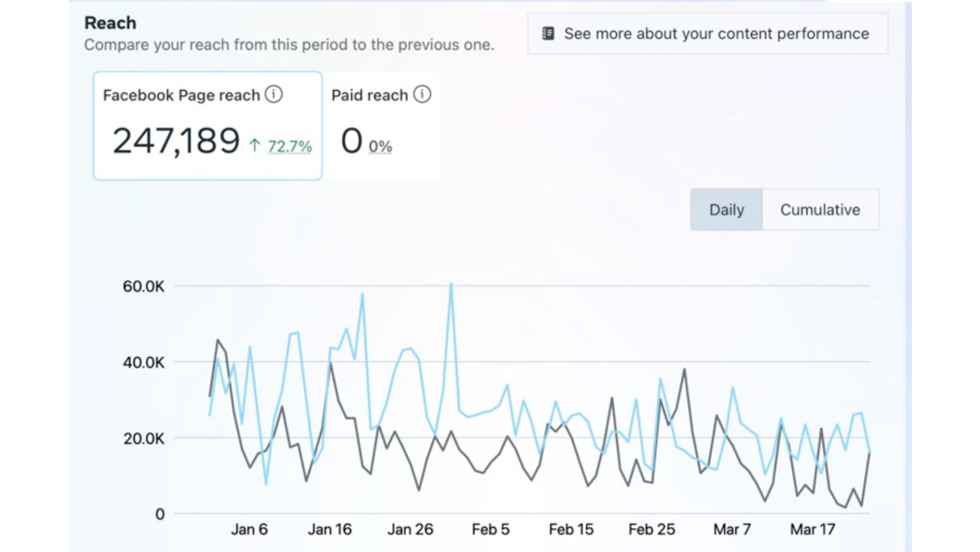Click the 0% paid reach change
The height and width of the screenshot is (552, 980).
[380, 146]
